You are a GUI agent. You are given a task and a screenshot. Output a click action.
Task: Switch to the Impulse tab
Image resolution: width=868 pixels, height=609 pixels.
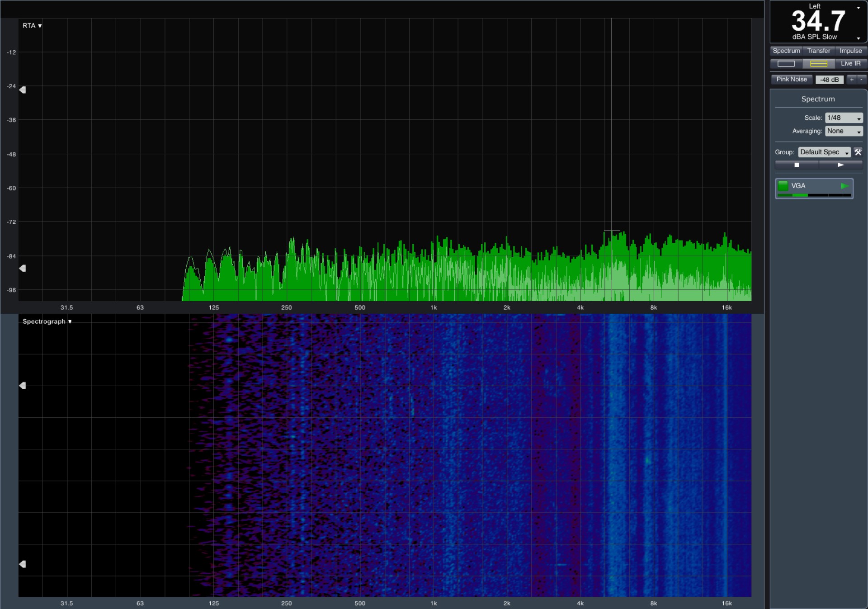(x=850, y=51)
